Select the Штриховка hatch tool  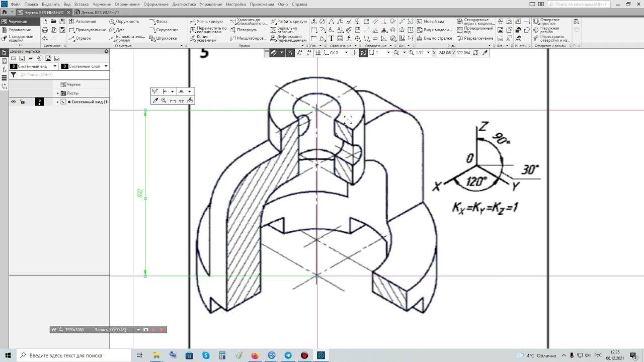pyautogui.click(x=163, y=38)
